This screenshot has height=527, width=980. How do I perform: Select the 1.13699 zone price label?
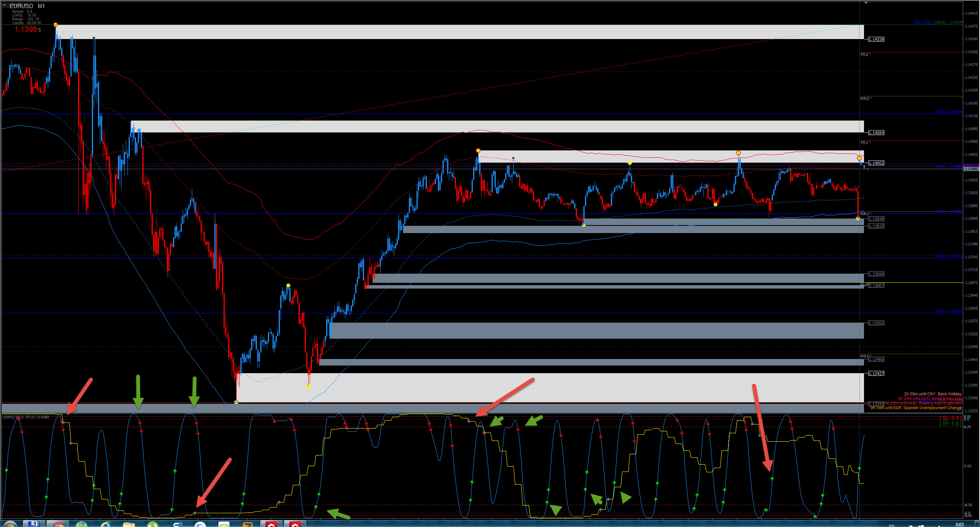point(876,274)
